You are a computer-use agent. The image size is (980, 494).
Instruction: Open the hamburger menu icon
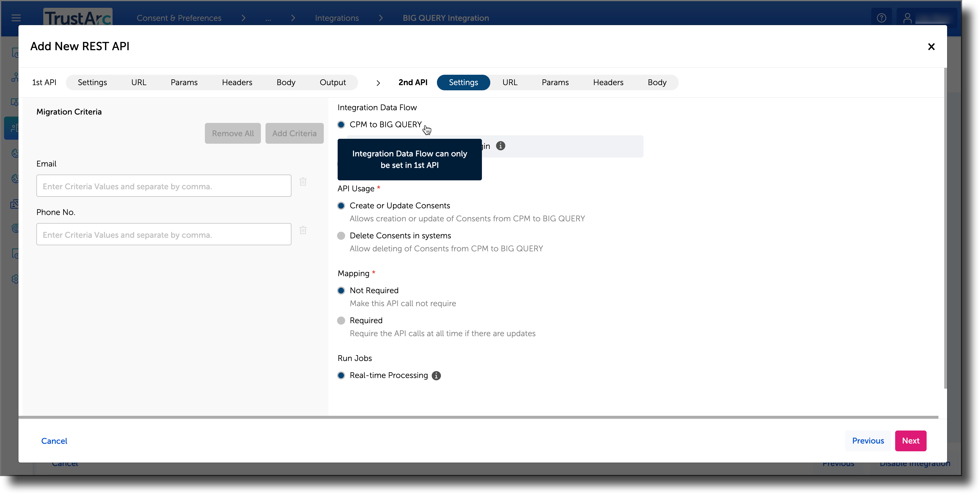pyautogui.click(x=16, y=18)
